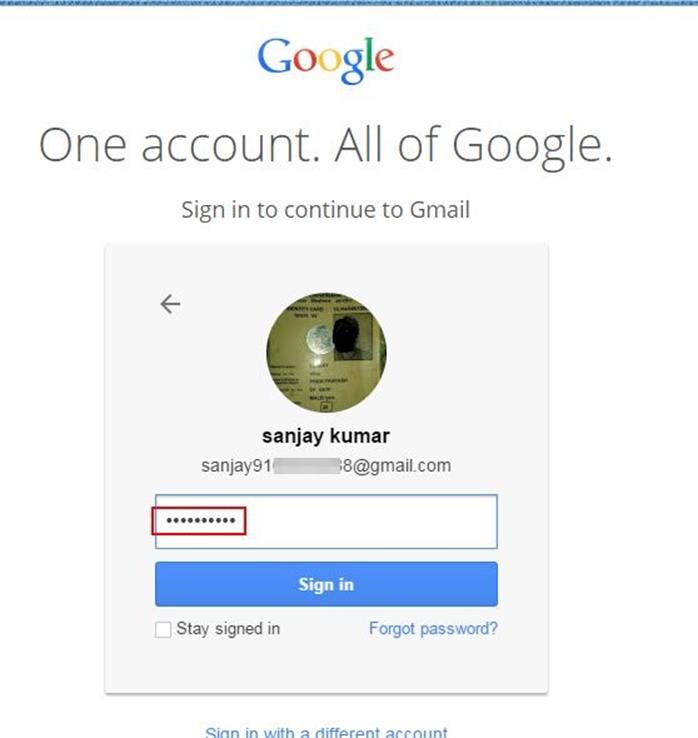Viewport: 698px width, 738px height.
Task: Click the yellow letter o in the Google logo
Action: 325,61
